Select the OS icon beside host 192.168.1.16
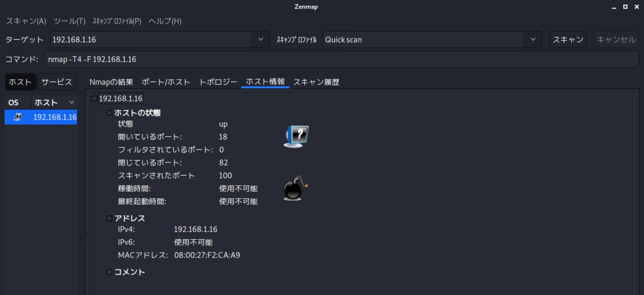Screen dimensions: 644x295 pyautogui.click(x=17, y=117)
